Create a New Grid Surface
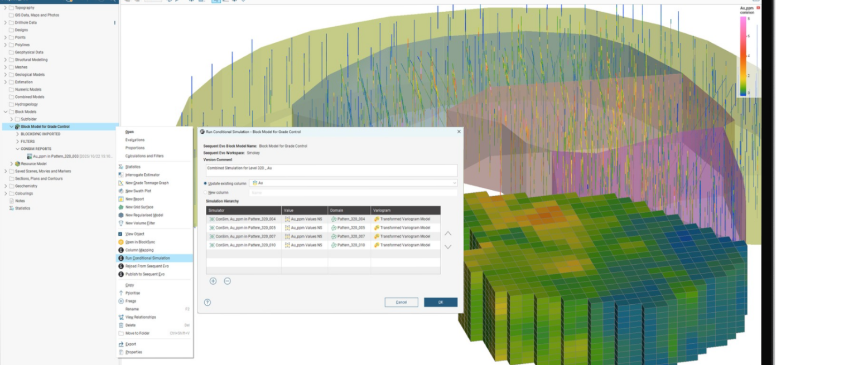868x365 pixels. (x=138, y=207)
